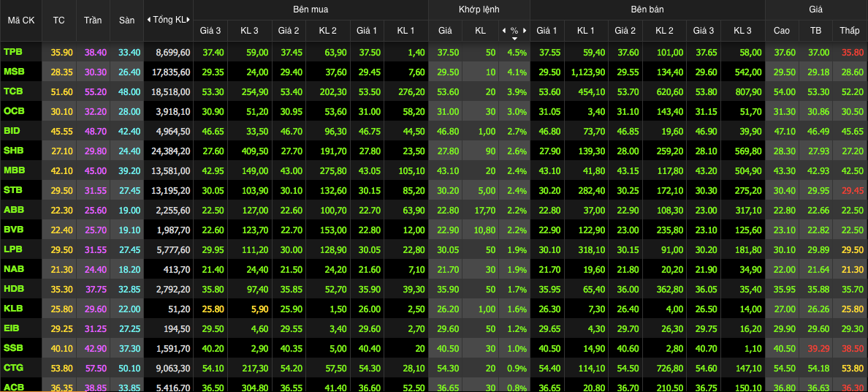This screenshot has width=868, height=392.
Task: Click sort-descending triangle under % header
Action: tap(514, 38)
